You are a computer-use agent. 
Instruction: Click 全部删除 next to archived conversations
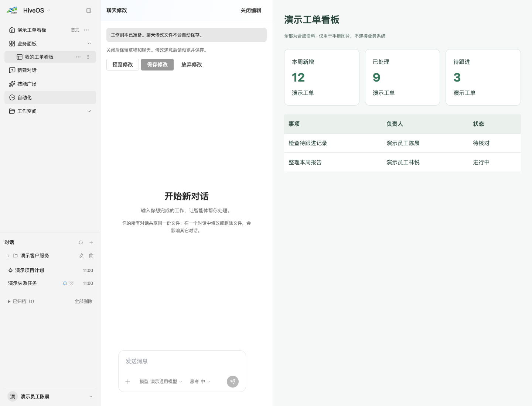tap(83, 302)
